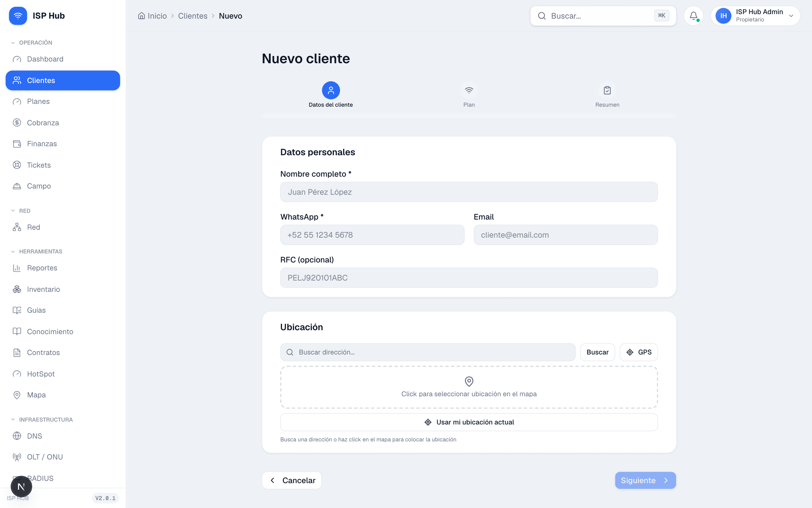Click the global Buscar search field
This screenshot has width=812, height=508.
click(x=603, y=16)
